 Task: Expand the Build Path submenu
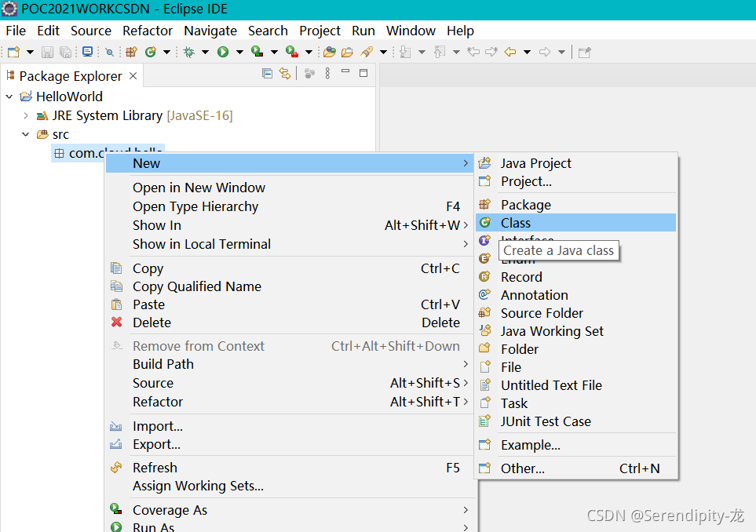[289, 364]
